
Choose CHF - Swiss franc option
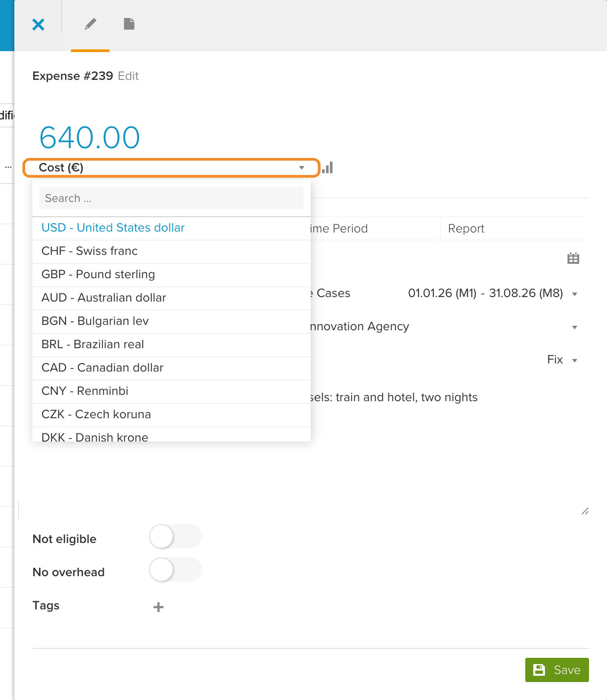coord(172,251)
